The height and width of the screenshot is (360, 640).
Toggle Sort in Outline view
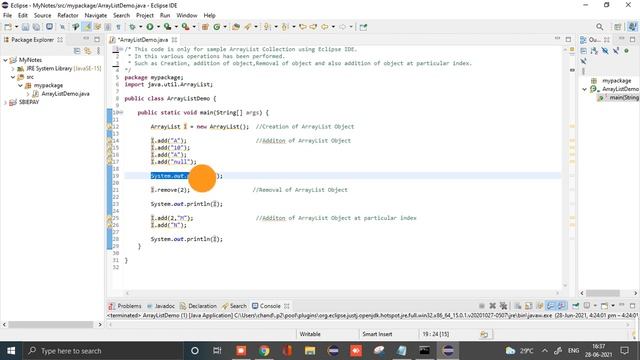594,51
